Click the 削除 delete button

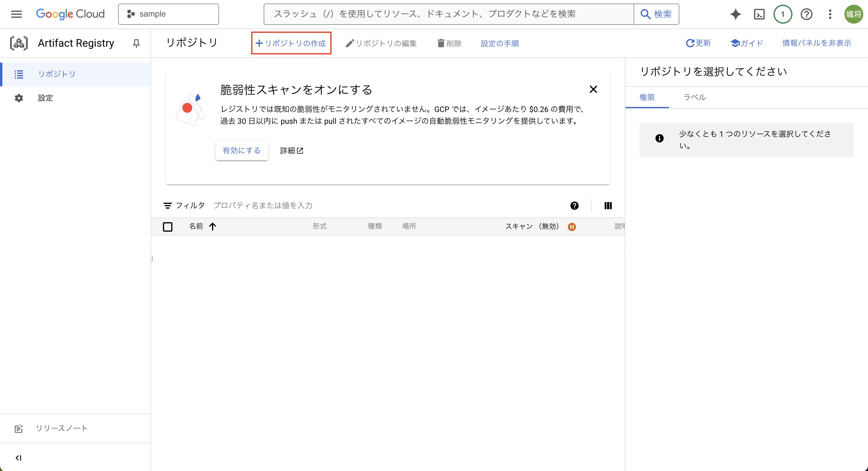[449, 43]
